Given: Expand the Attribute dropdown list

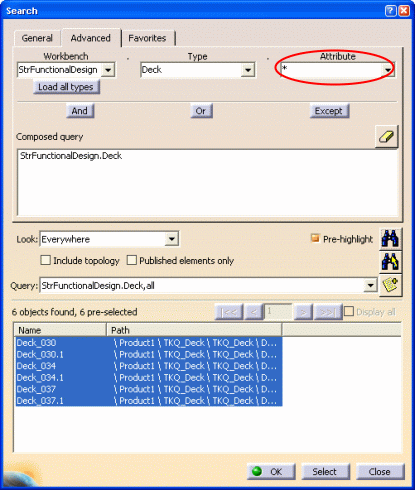Looking at the screenshot, I should tap(388, 70).
